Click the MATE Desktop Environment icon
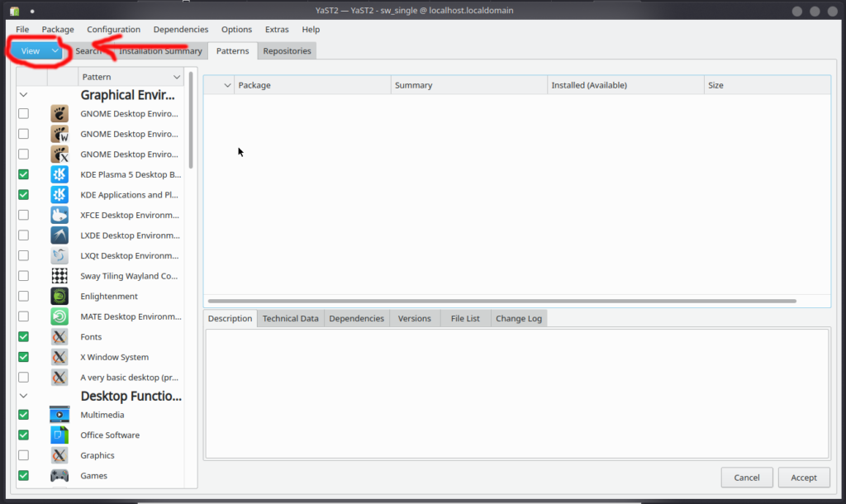846x504 pixels. (59, 316)
